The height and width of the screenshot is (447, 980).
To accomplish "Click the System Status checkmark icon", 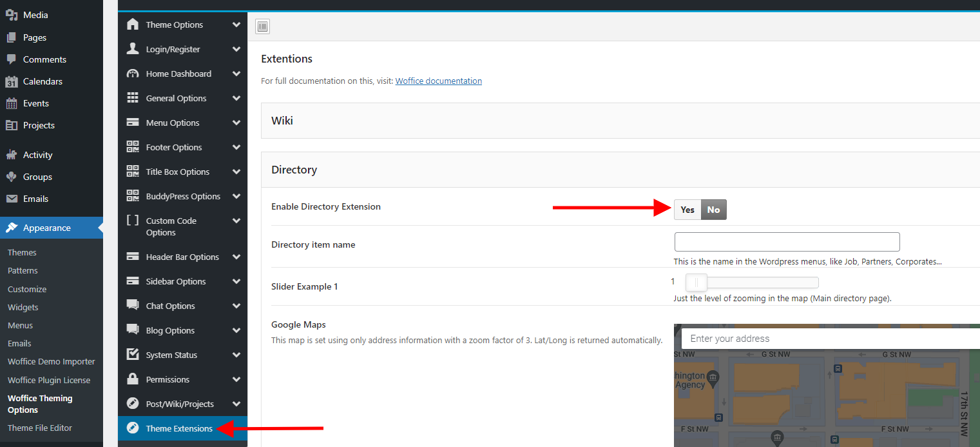I will pyautogui.click(x=133, y=355).
